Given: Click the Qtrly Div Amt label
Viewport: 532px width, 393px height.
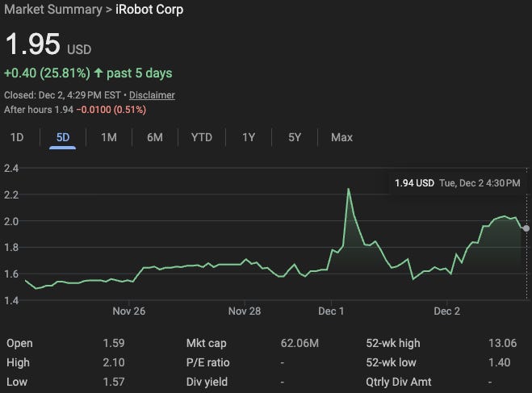Looking at the screenshot, I should (399, 382).
